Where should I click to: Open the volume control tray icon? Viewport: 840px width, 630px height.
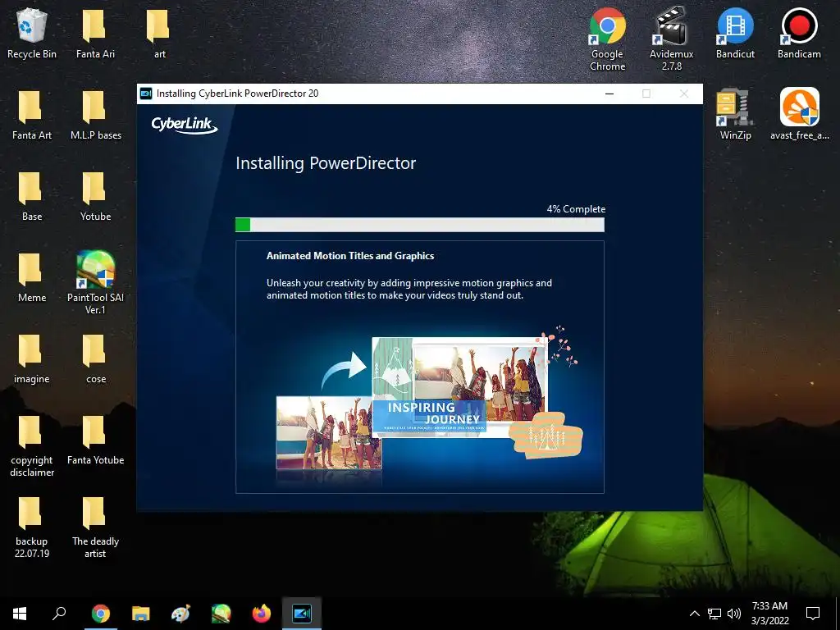tap(734, 614)
